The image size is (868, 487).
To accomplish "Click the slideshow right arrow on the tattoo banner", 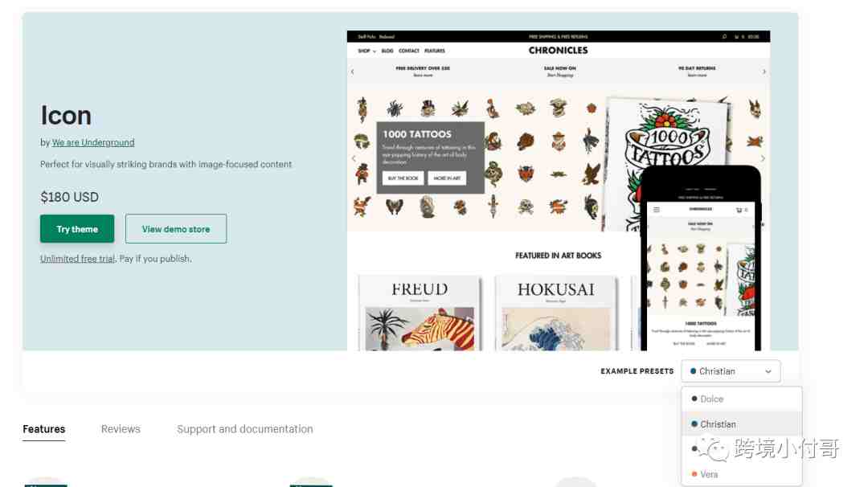I will pyautogui.click(x=763, y=158).
